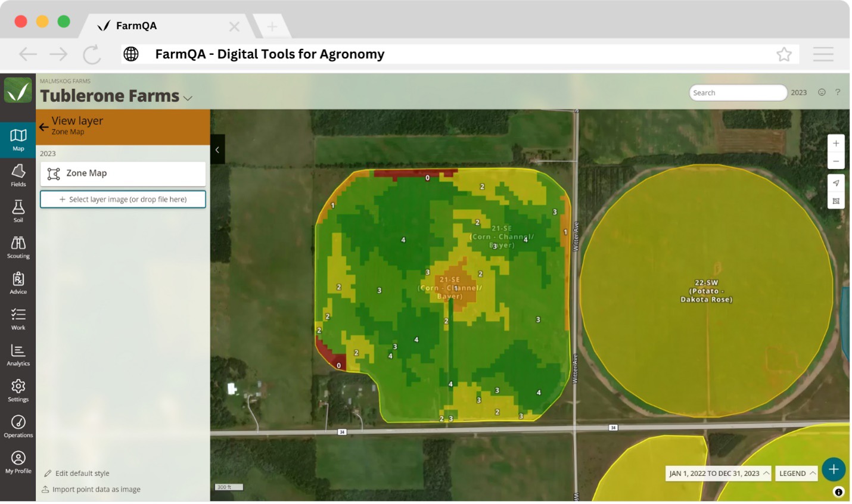Click the map locate-me arrow icon
The image size is (852, 504).
[836, 183]
